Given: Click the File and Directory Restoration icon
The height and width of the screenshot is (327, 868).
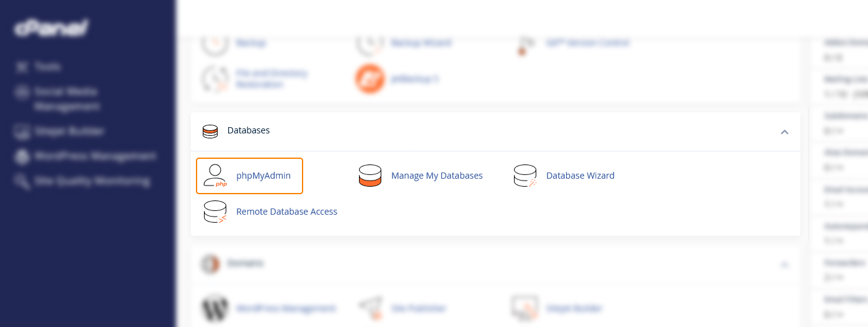Looking at the screenshot, I should (215, 79).
